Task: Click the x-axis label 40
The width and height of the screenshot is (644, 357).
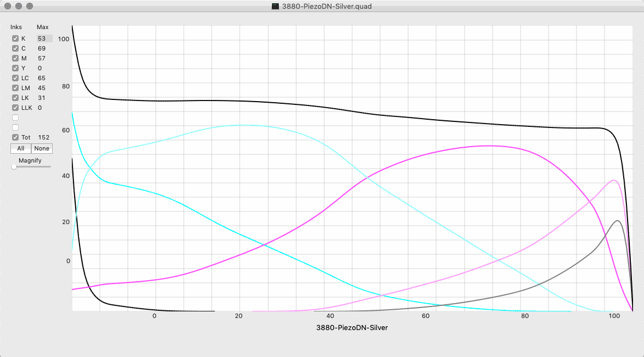Action: 330,316
